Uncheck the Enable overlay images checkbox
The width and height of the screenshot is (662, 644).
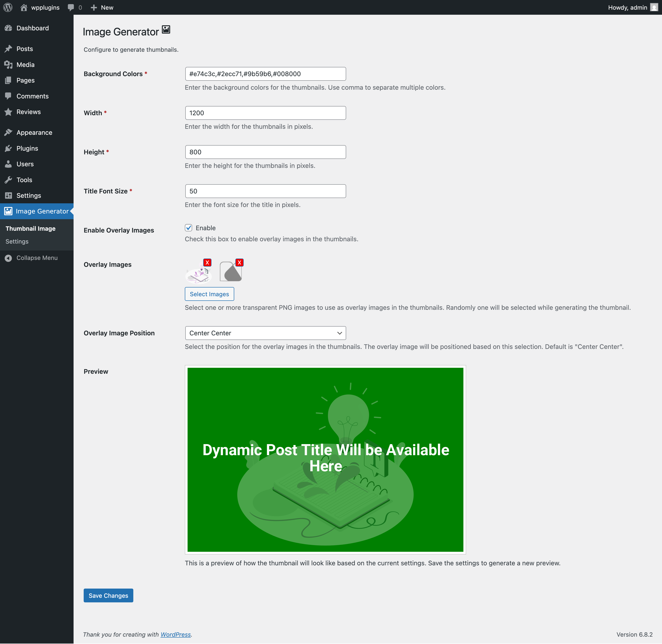[x=189, y=228]
